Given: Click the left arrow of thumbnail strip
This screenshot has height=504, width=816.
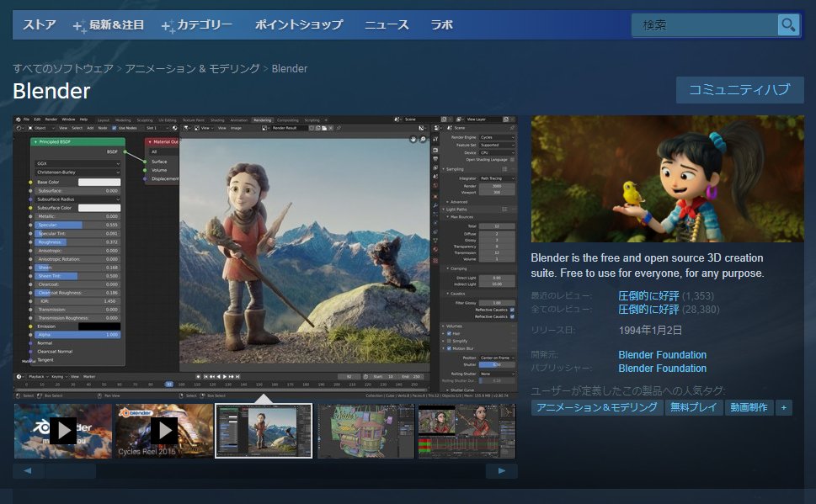Looking at the screenshot, I should [x=28, y=470].
